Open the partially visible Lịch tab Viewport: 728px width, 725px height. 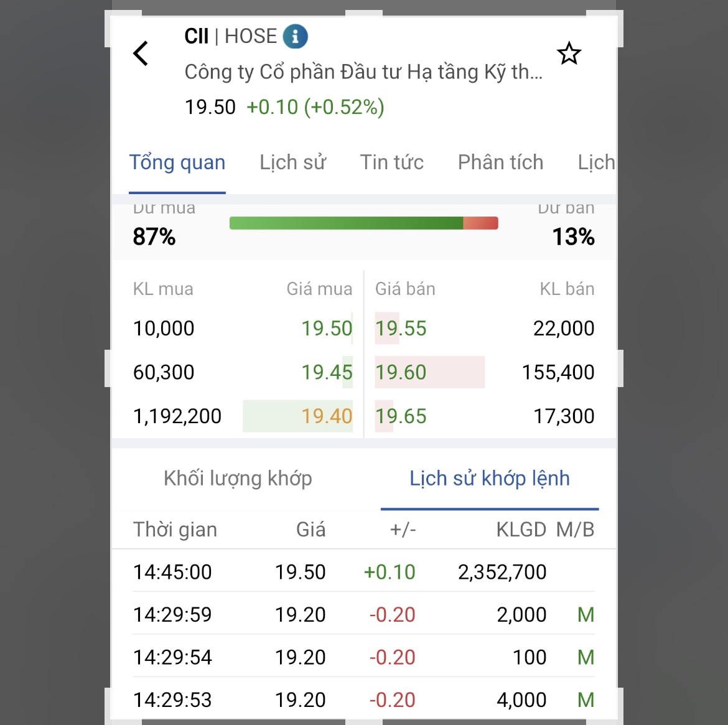click(x=595, y=162)
